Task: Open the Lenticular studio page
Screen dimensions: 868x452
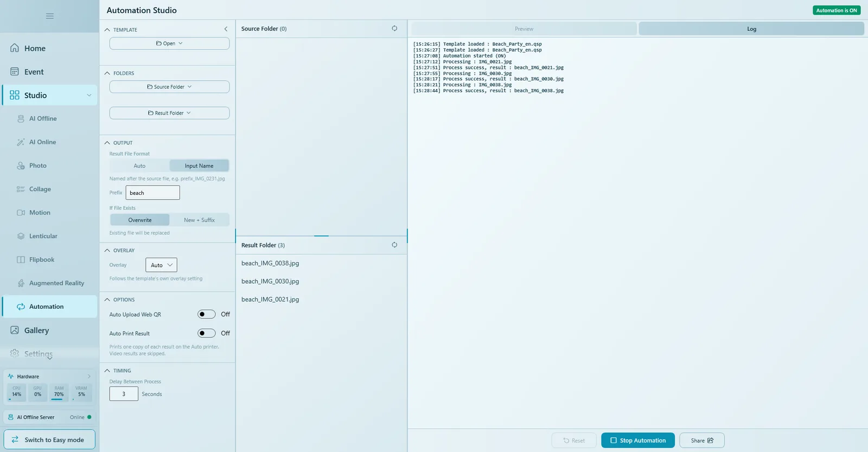Action: pos(49,236)
